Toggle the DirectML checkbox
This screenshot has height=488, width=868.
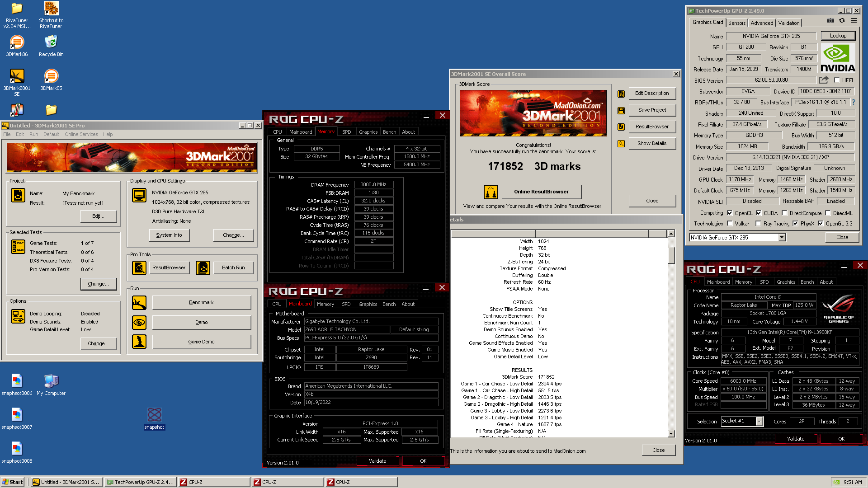[828, 213]
